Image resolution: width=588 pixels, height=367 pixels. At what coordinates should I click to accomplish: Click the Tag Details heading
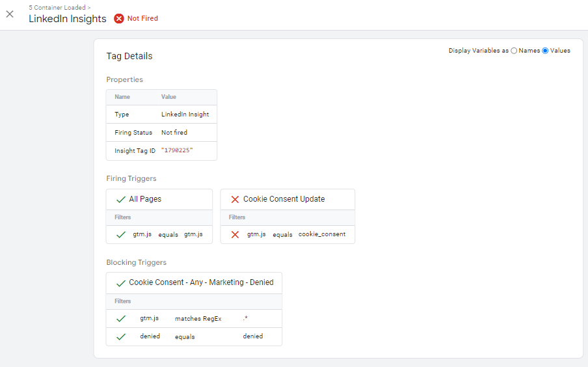(129, 56)
